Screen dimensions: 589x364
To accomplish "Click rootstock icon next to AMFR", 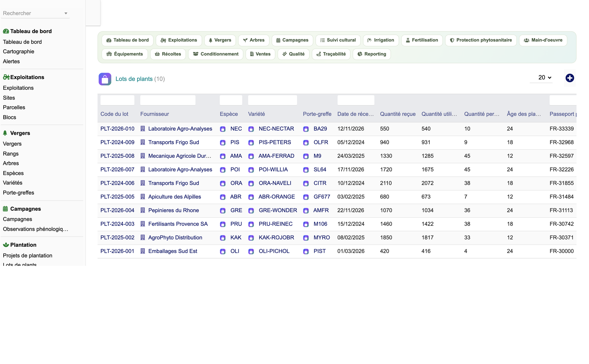I will click(x=306, y=210).
